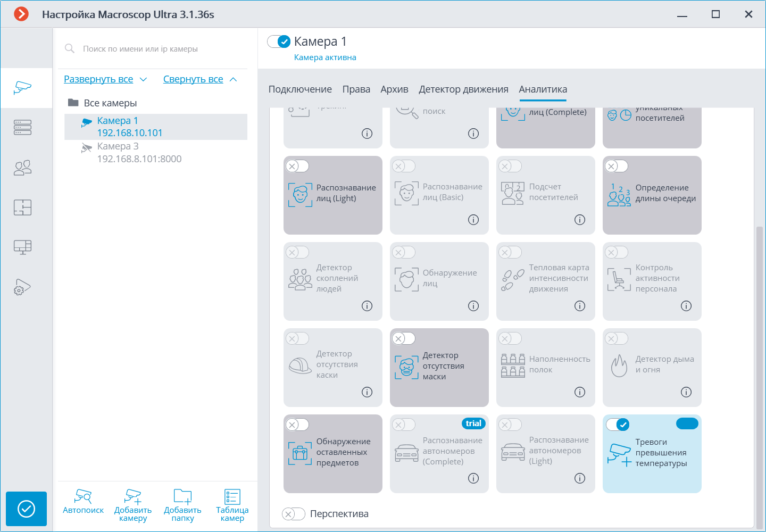The height and width of the screenshot is (532, 766).
Task: Click the info icon on Детектор скоплений людей
Action: point(367,306)
